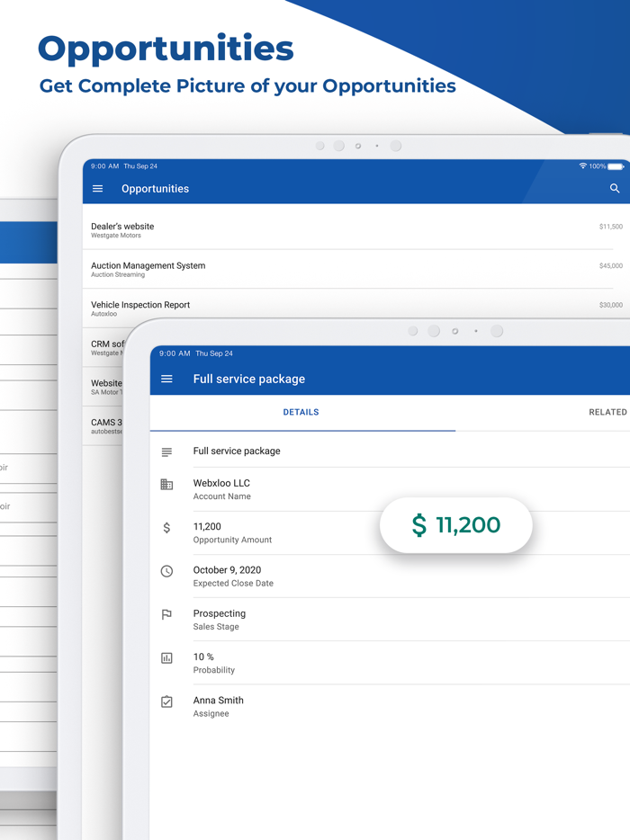Tap the clock icon next to Expected Close Date
This screenshot has height=840, width=630.
(x=166, y=571)
